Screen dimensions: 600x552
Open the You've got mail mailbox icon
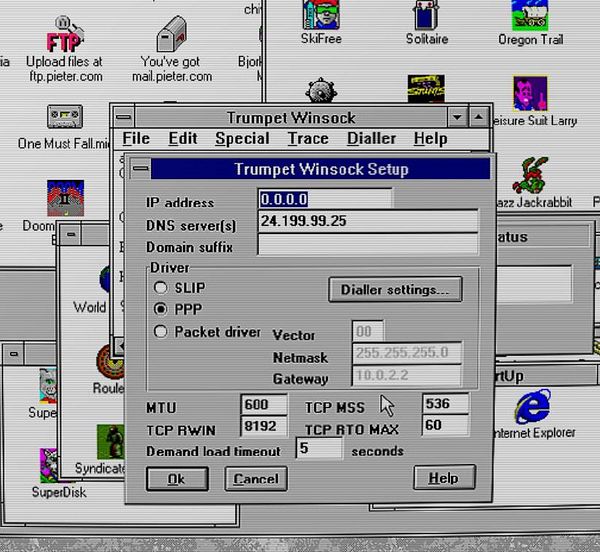tap(172, 34)
